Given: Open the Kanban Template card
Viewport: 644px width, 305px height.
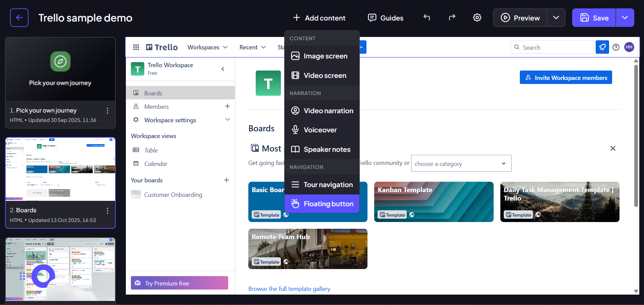Looking at the screenshot, I should (x=434, y=202).
